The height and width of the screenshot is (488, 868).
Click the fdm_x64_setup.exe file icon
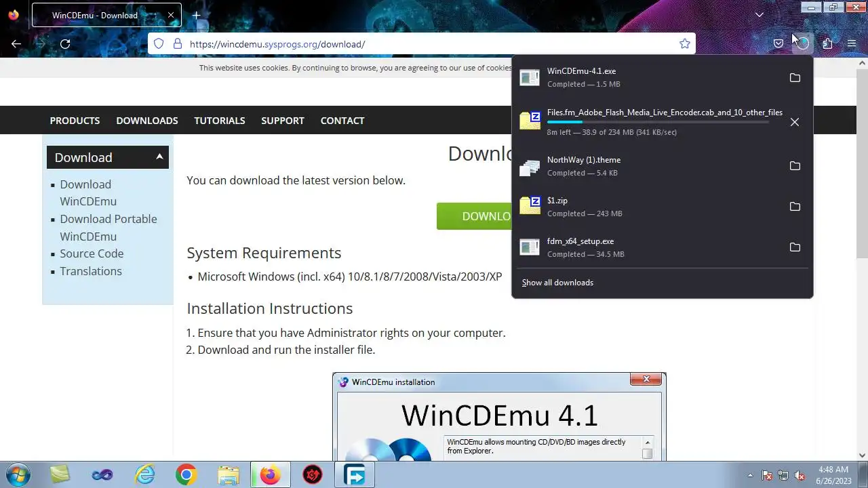coord(530,247)
